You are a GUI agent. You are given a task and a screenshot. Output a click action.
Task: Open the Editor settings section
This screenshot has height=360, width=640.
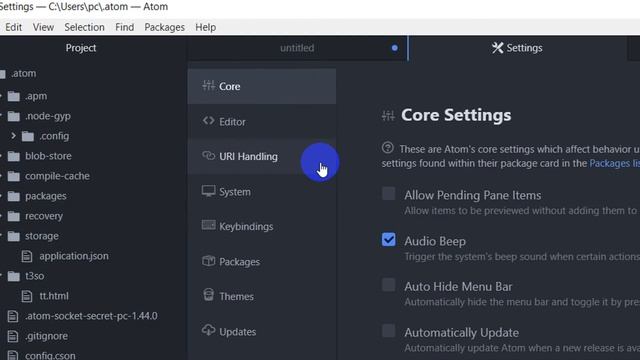point(262,122)
